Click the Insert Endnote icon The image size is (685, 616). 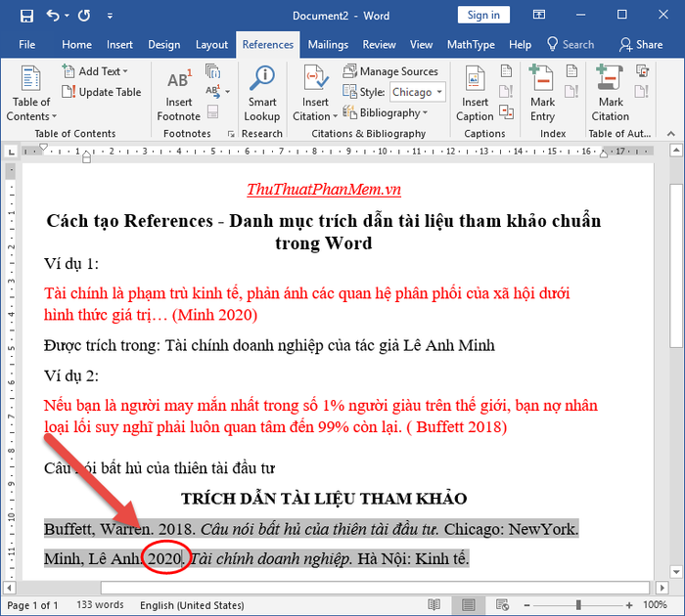pos(212,71)
